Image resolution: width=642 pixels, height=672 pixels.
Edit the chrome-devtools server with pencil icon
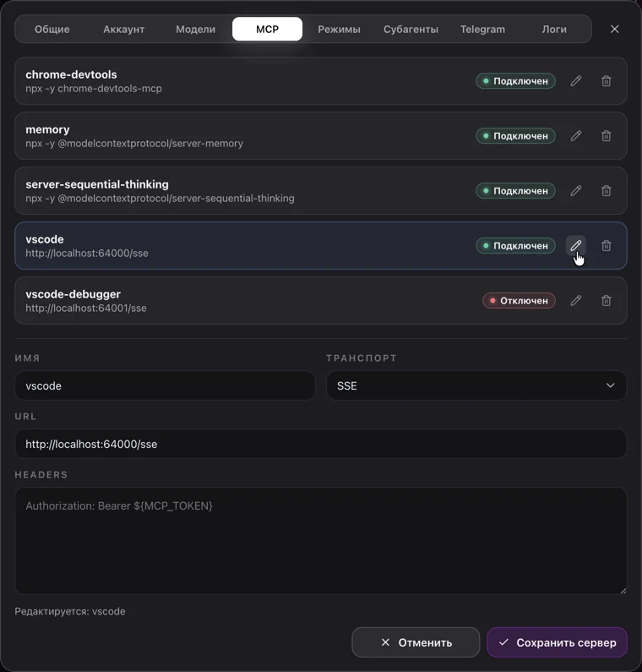point(575,81)
